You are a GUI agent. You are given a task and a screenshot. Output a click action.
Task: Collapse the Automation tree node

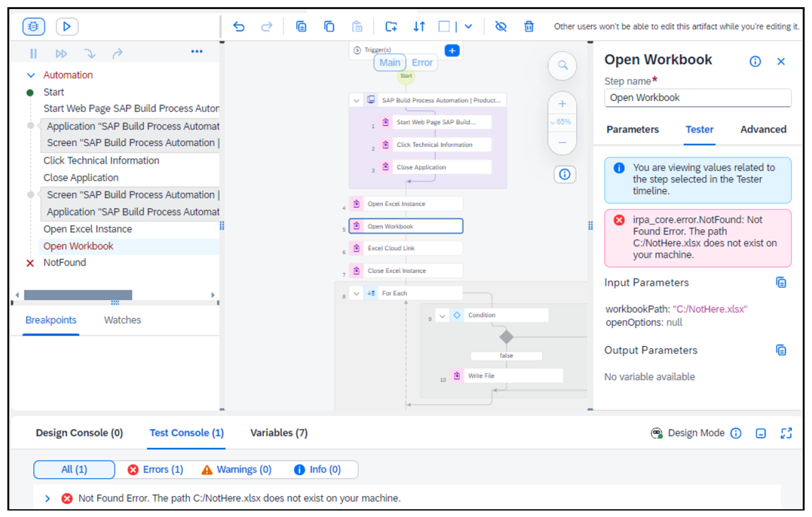point(31,76)
